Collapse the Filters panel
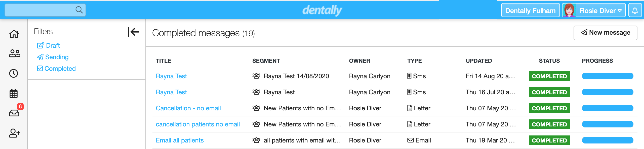Image resolution: width=644 pixels, height=149 pixels. [133, 32]
